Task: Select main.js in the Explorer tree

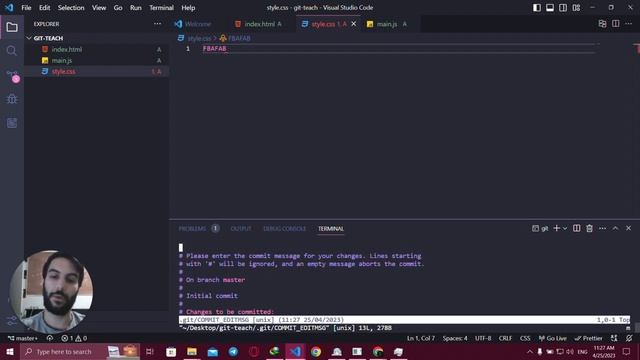Action: tap(97, 60)
